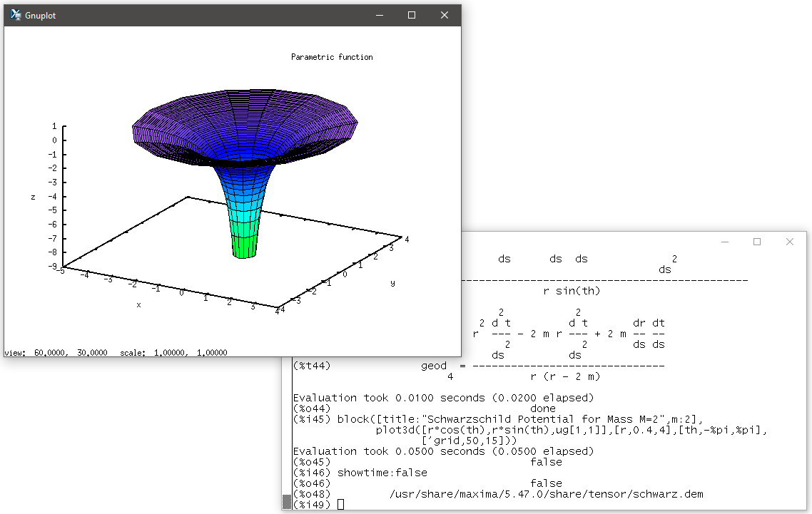812x514 pixels.
Task: Click the z-axis tick label -9
Action: [x=53, y=267]
